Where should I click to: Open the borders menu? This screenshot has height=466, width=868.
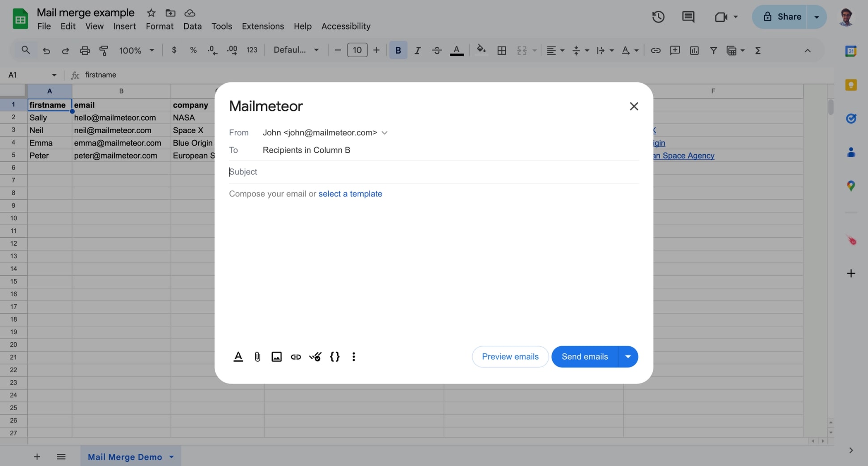[502, 50]
